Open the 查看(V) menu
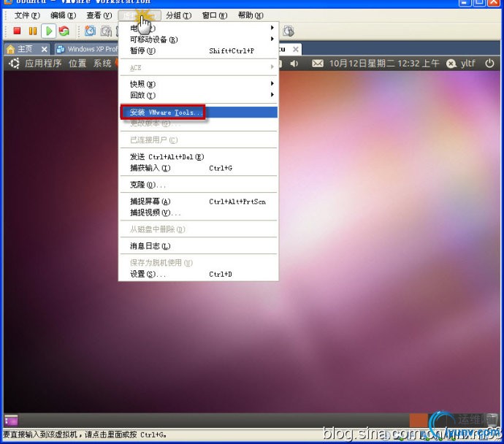The width and height of the screenshot is (504, 444). click(x=99, y=15)
